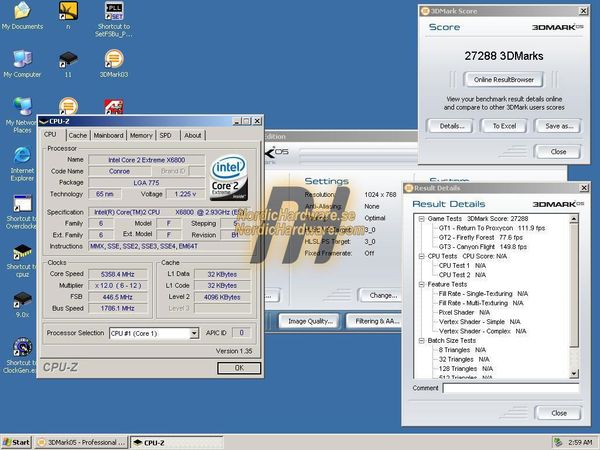Open the ClockGen shortcut icon

coord(21,348)
